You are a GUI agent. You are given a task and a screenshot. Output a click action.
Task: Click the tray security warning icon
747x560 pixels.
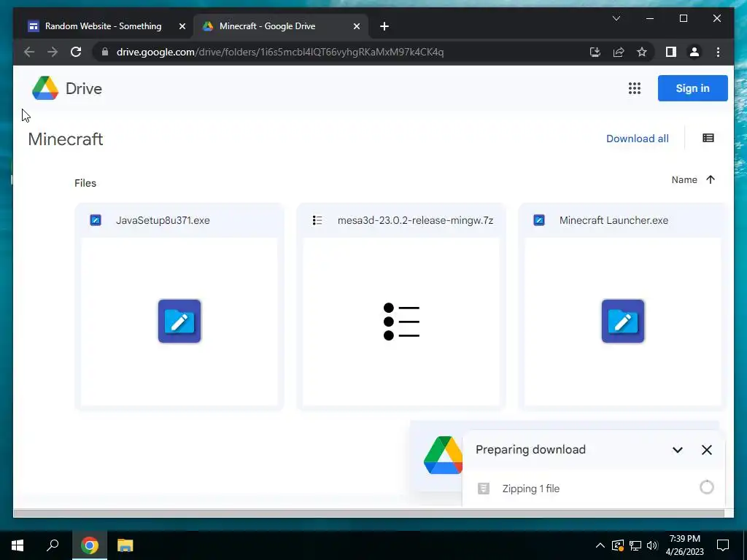(x=618, y=545)
